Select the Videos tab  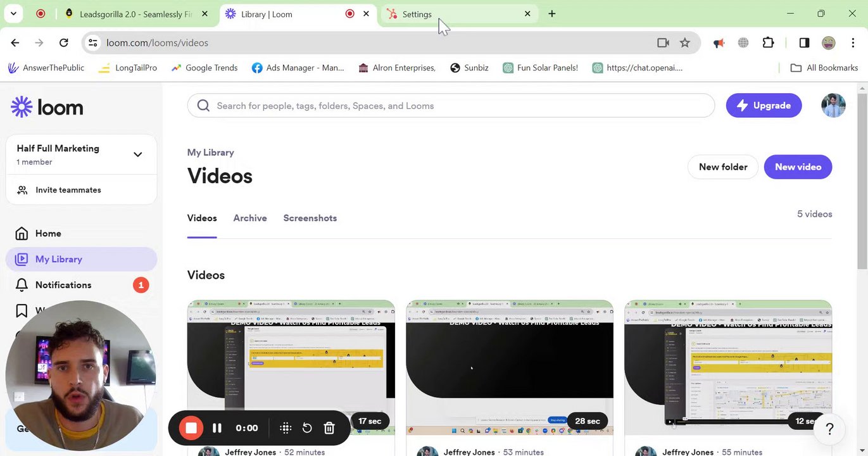[x=202, y=218]
